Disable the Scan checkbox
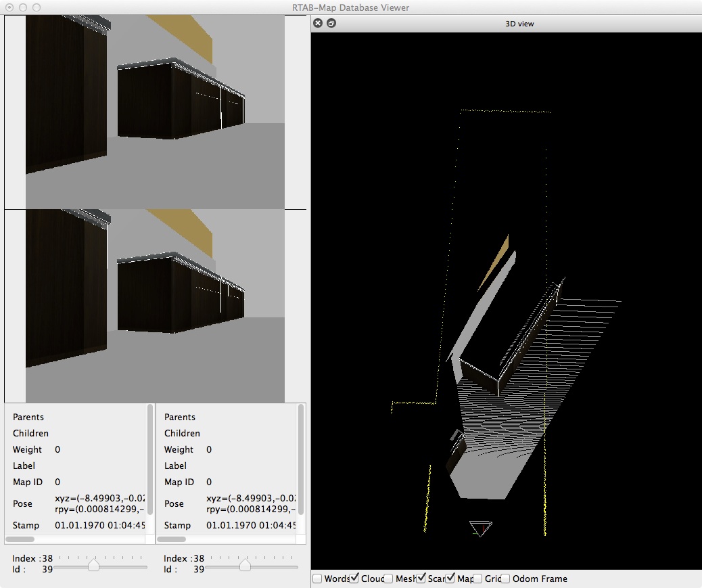This screenshot has height=588, width=702. click(421, 579)
